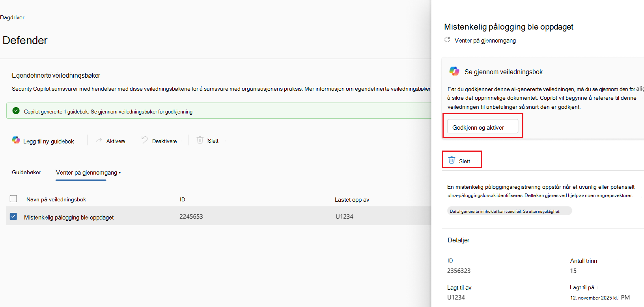Click the trash icon in the side panel
This screenshot has width=644, height=307.
(452, 160)
